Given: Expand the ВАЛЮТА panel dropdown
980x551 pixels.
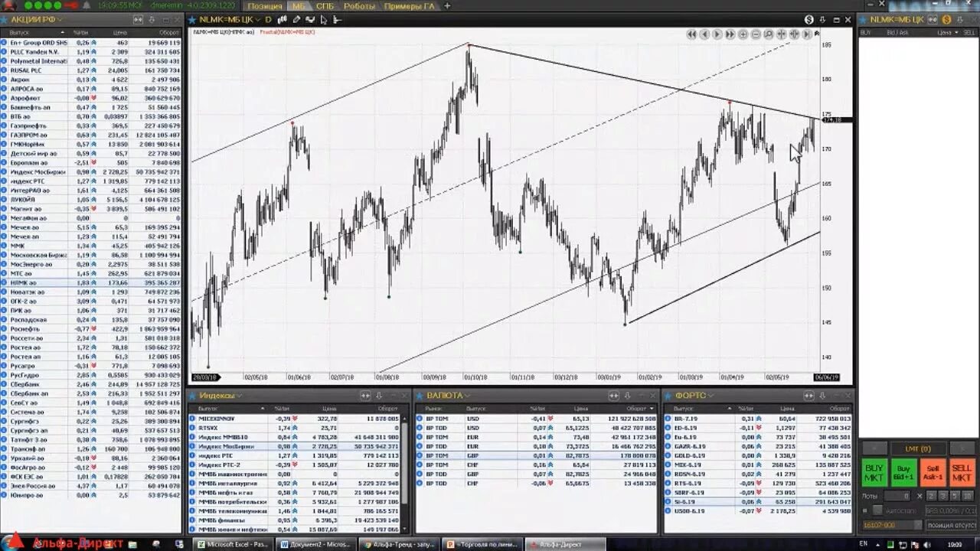Looking at the screenshot, I should pos(468,396).
